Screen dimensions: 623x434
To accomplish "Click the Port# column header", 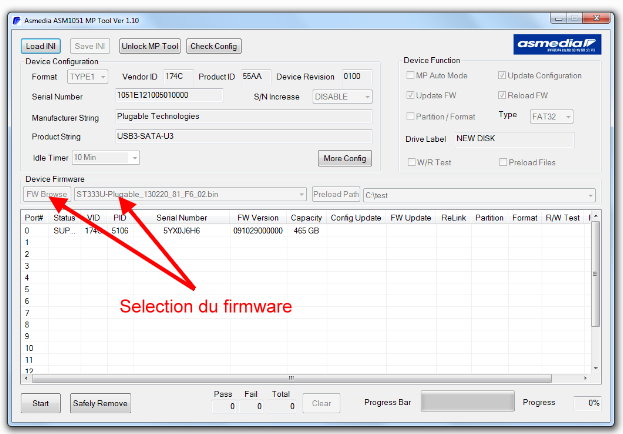I will tap(35, 218).
